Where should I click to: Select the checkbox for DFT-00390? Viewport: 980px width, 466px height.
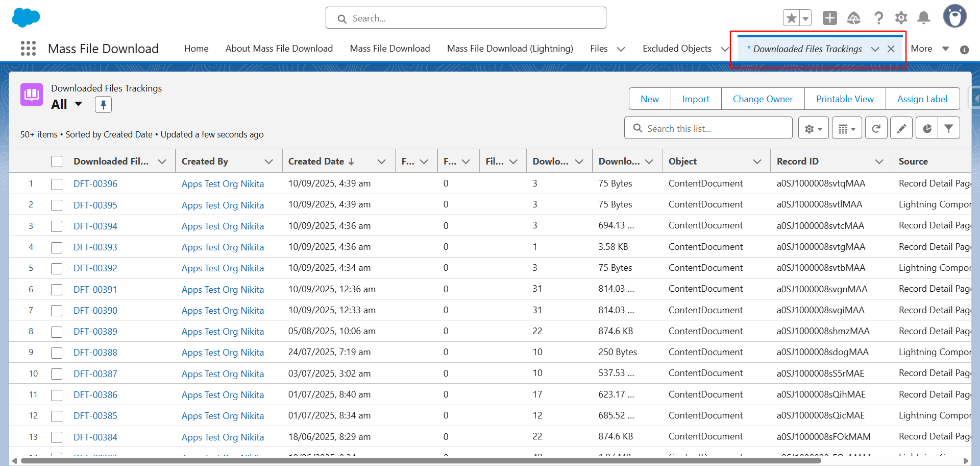tap(57, 311)
